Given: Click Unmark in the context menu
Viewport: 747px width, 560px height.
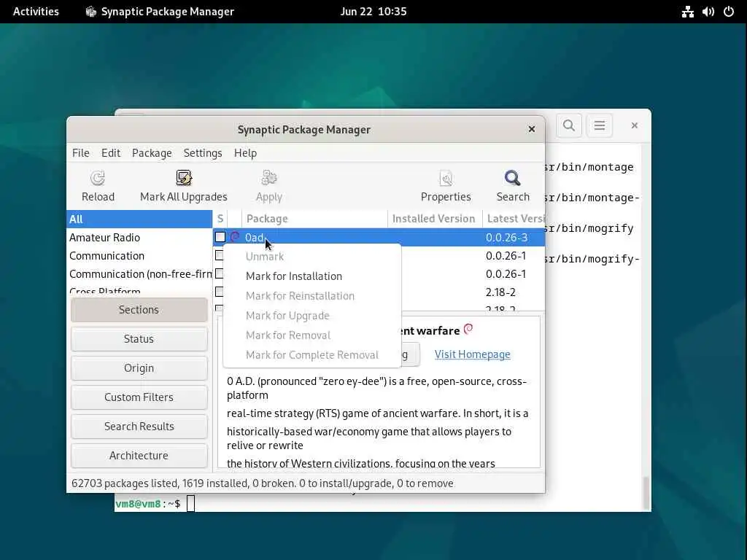Looking at the screenshot, I should (312, 256).
